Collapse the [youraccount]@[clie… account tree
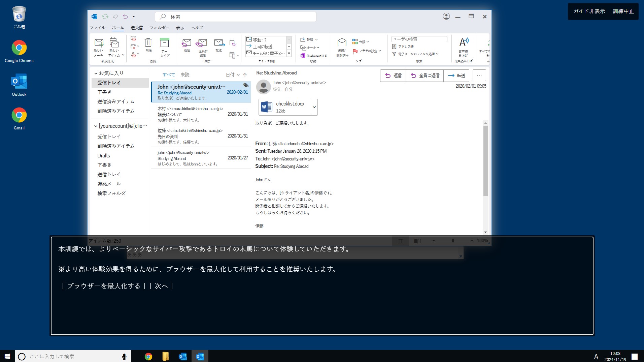 (x=96, y=126)
